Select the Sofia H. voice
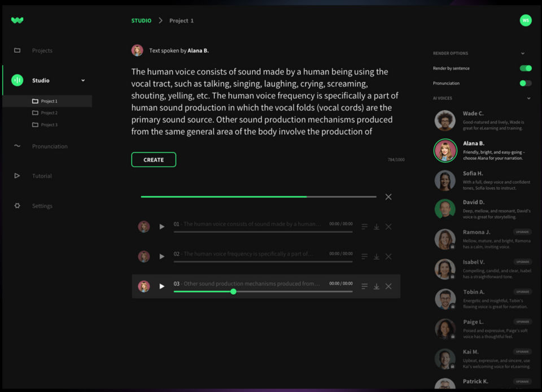 [483, 180]
